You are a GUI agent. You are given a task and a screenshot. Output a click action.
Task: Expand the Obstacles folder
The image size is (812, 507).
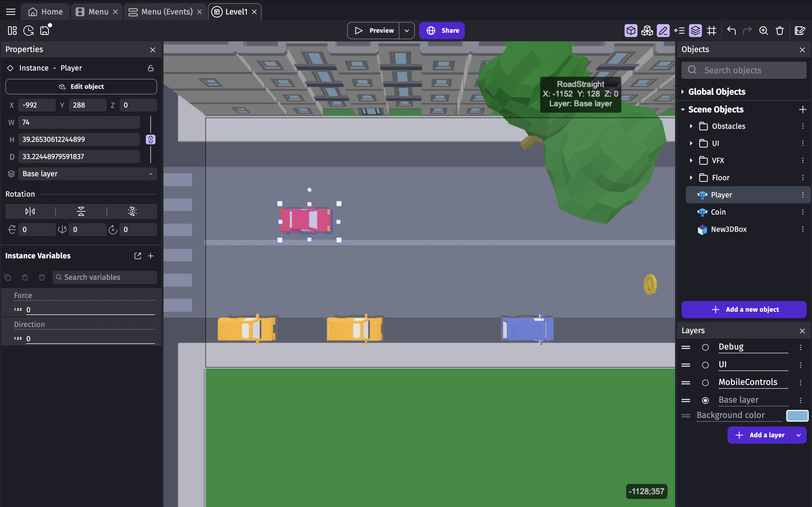[x=691, y=126]
